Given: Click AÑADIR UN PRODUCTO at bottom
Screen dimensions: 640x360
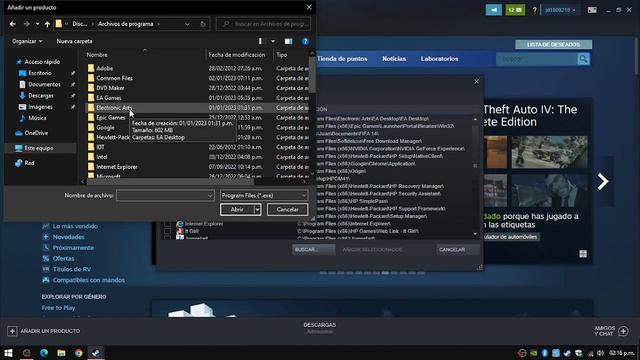Looking at the screenshot, I should (44, 331).
